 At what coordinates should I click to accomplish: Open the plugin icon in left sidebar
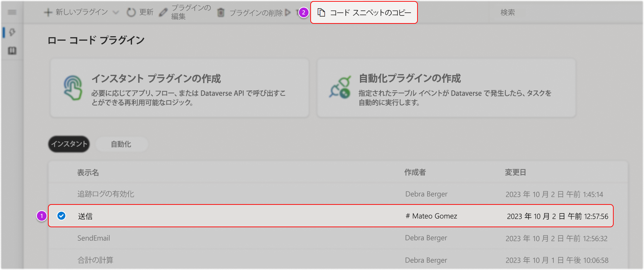pos(12,32)
